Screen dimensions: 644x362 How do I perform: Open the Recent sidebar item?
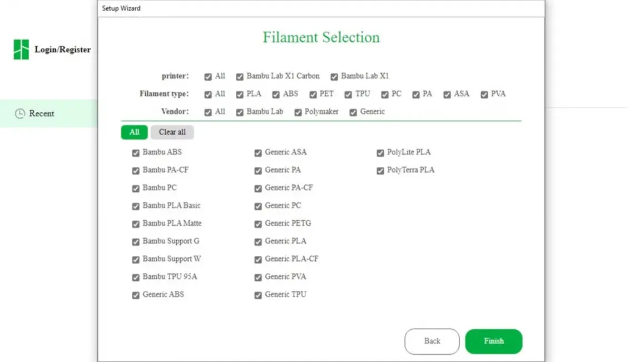point(48,113)
